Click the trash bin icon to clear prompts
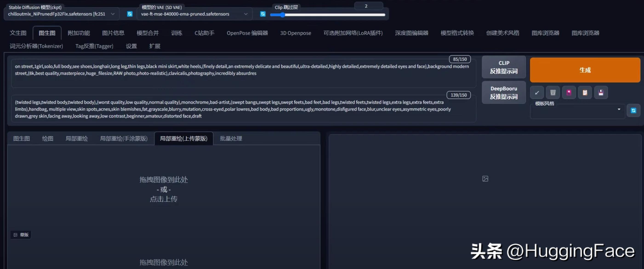Image resolution: width=644 pixels, height=269 pixels. pyautogui.click(x=553, y=93)
